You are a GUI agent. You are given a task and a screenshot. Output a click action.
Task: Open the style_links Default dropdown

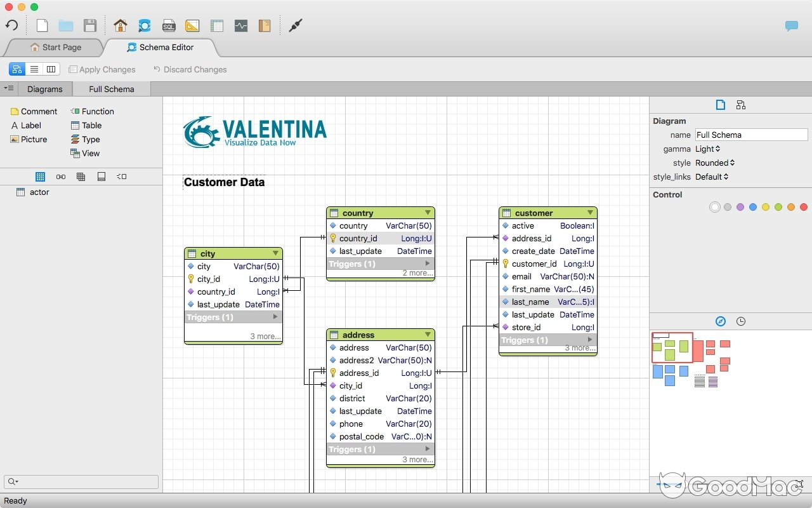(712, 177)
